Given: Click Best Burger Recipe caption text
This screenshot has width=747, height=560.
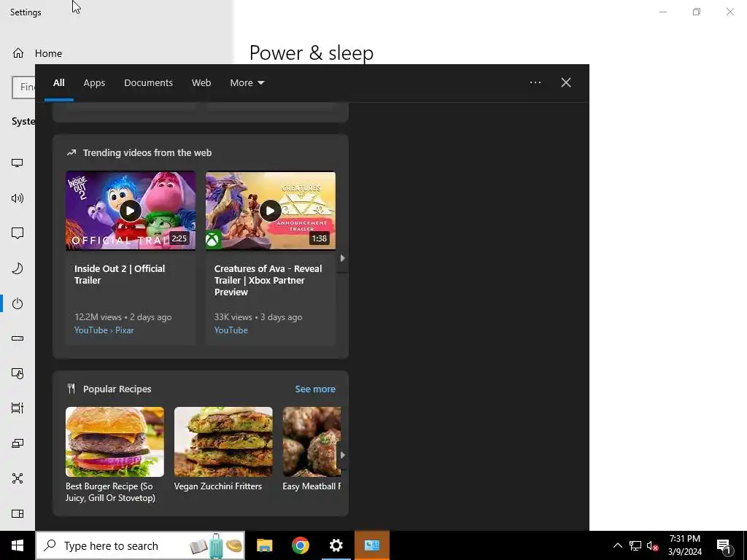Looking at the screenshot, I should [x=111, y=492].
